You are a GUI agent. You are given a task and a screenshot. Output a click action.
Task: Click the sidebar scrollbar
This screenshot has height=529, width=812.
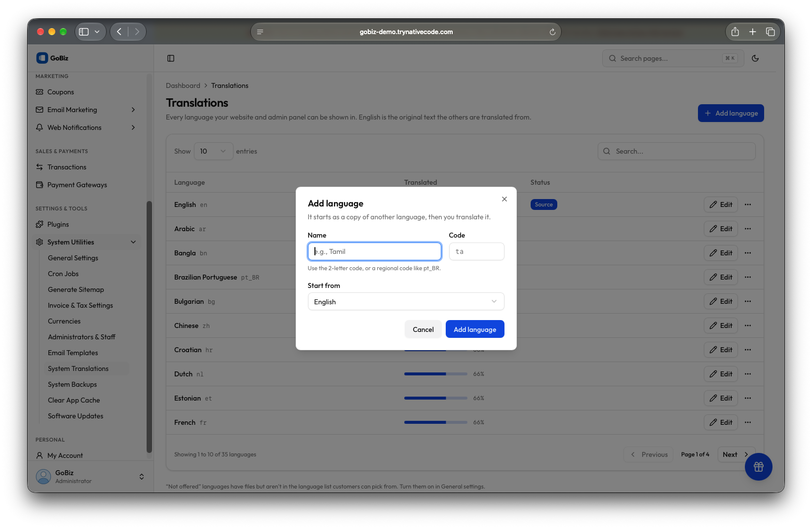[x=149, y=327]
